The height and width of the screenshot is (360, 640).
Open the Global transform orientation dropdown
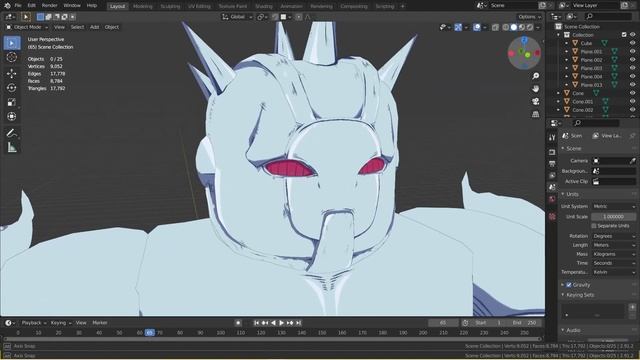point(237,17)
